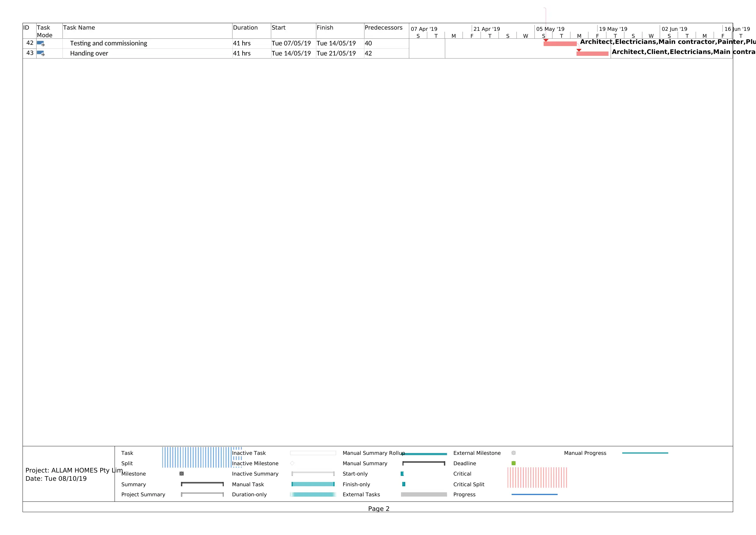Screen dimensions: 756x535
Task: Click the '02 Jun '19' timescale label
Action: point(674,29)
